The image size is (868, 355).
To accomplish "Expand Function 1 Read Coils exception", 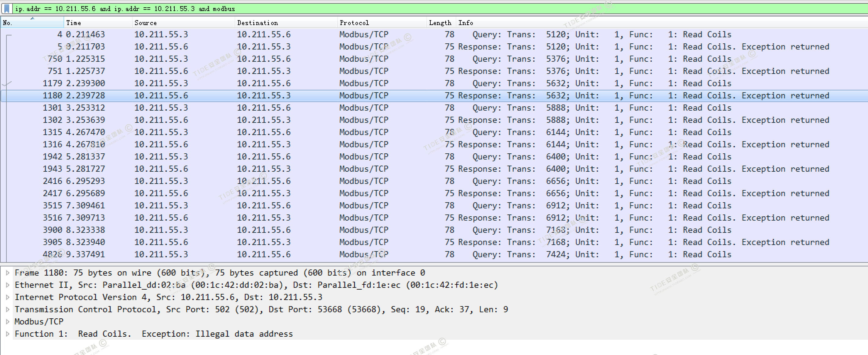I will point(7,334).
